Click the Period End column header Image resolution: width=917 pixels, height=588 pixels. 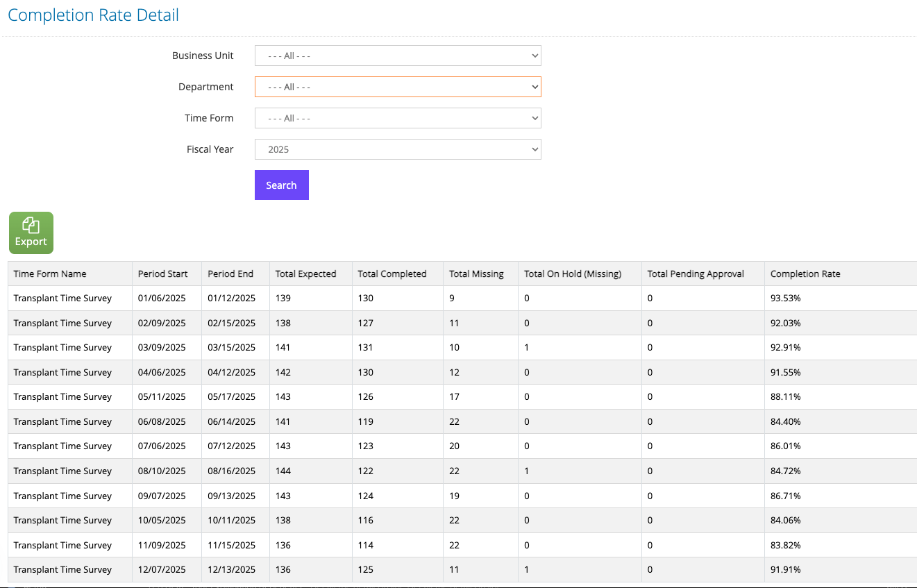tap(235, 274)
